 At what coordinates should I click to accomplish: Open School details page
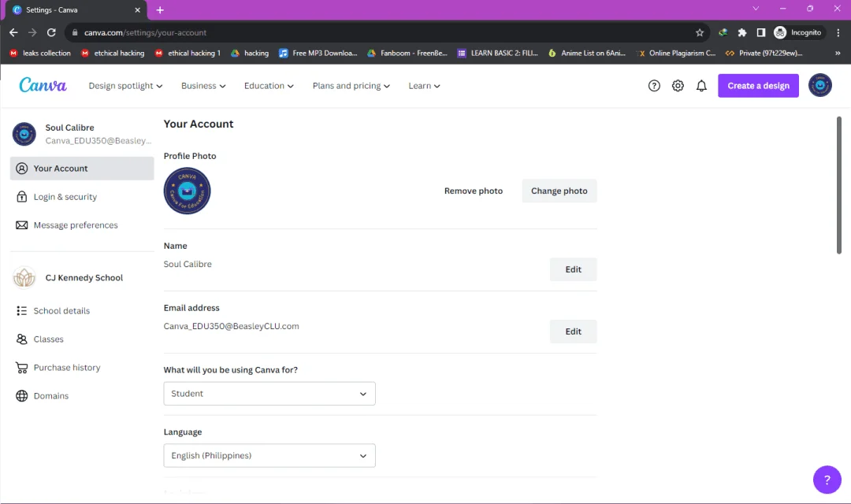pyautogui.click(x=82, y=311)
